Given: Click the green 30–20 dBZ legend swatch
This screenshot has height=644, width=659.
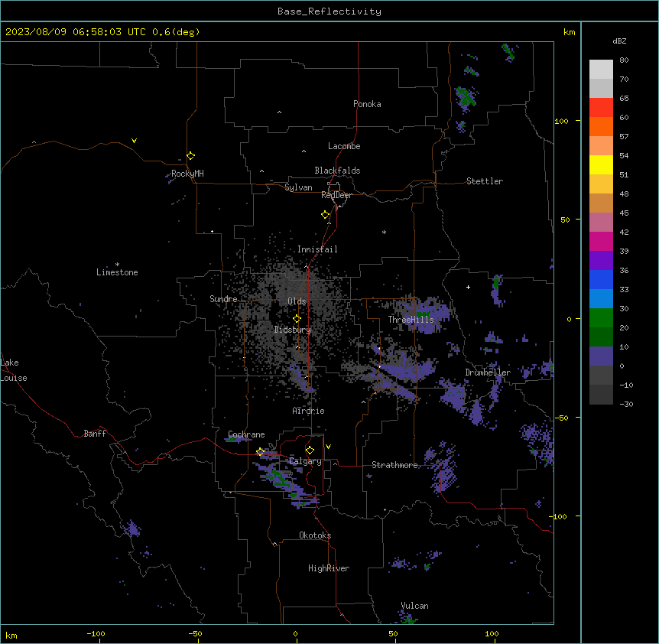Looking at the screenshot, I should click(x=601, y=318).
